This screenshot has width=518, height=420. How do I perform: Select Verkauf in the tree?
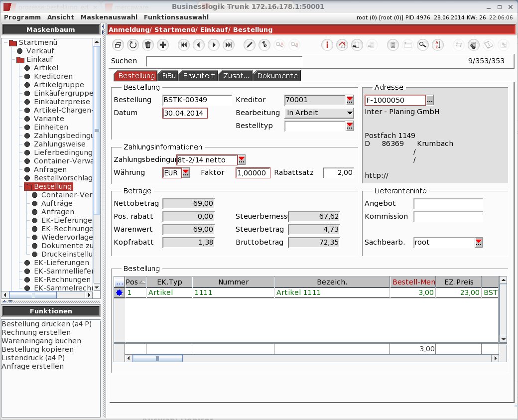pyautogui.click(x=40, y=51)
